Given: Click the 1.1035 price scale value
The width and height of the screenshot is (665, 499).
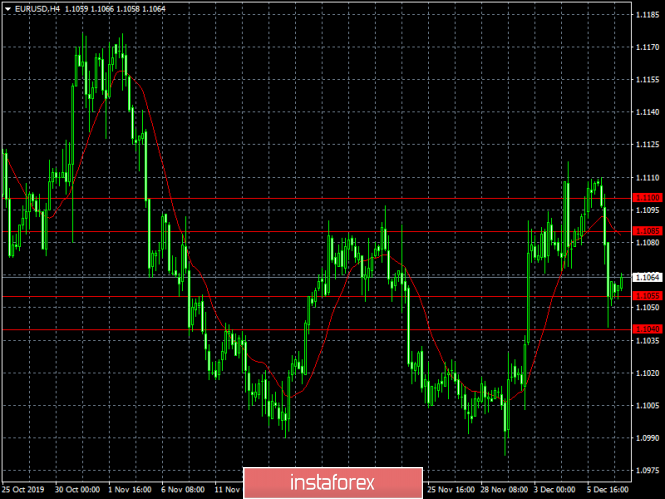Looking at the screenshot, I should pyautogui.click(x=648, y=340).
